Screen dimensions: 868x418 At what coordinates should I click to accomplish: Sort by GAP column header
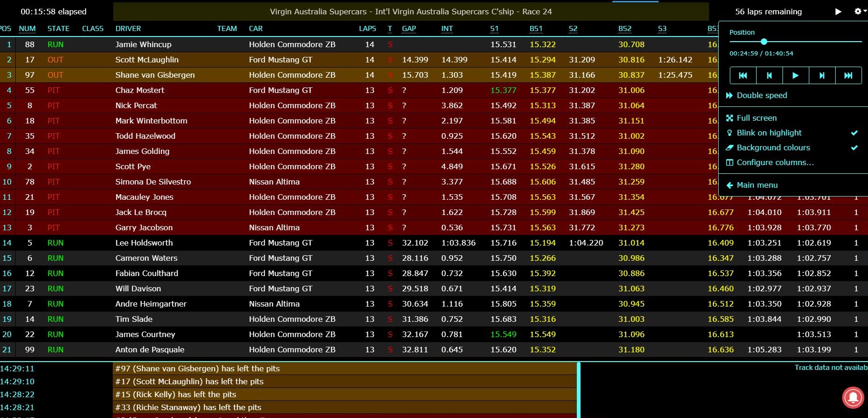409,29
